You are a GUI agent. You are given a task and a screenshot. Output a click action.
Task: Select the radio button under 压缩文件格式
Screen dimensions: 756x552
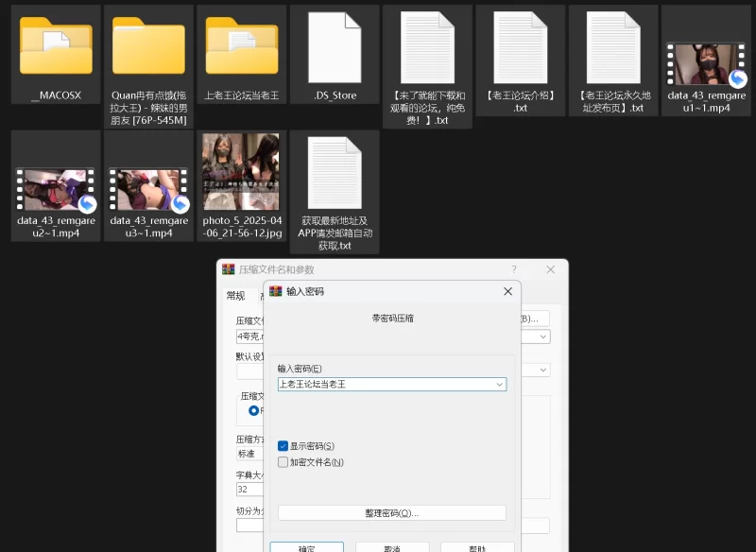coord(253,411)
